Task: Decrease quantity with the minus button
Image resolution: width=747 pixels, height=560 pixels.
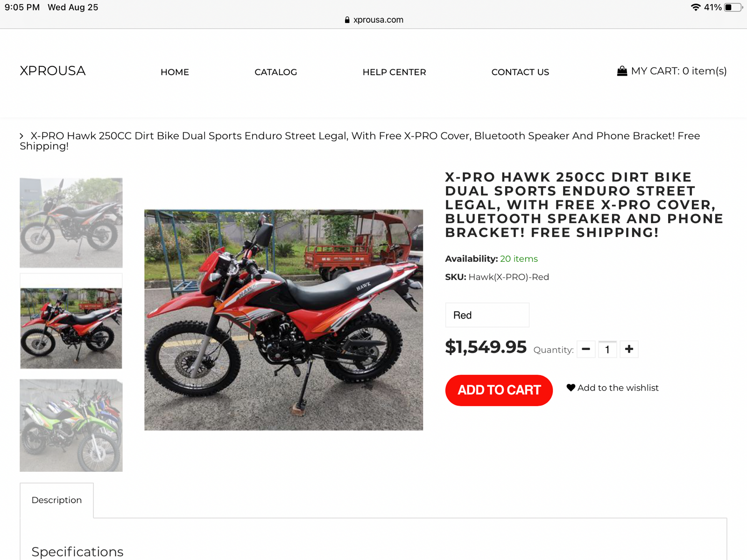Action: (x=586, y=349)
